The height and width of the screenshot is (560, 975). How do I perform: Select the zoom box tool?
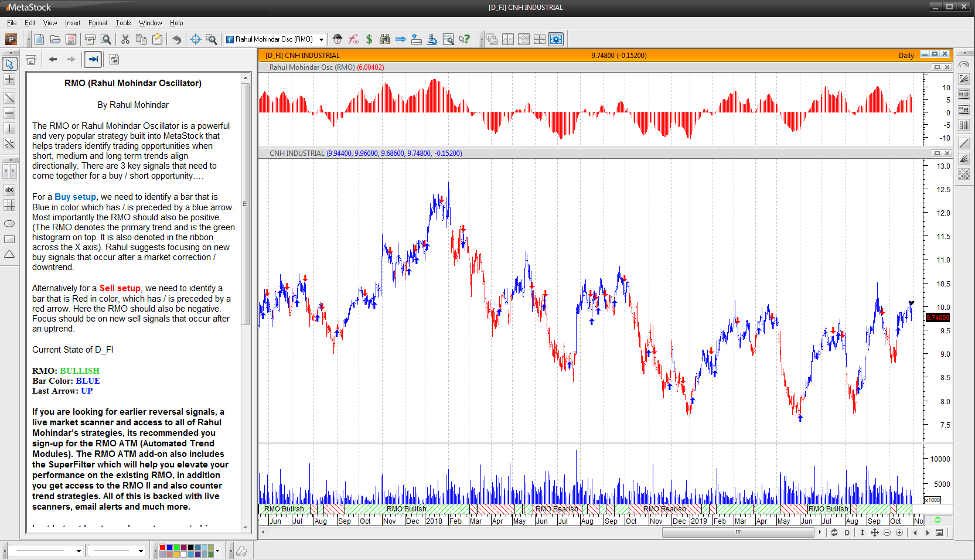click(x=212, y=39)
